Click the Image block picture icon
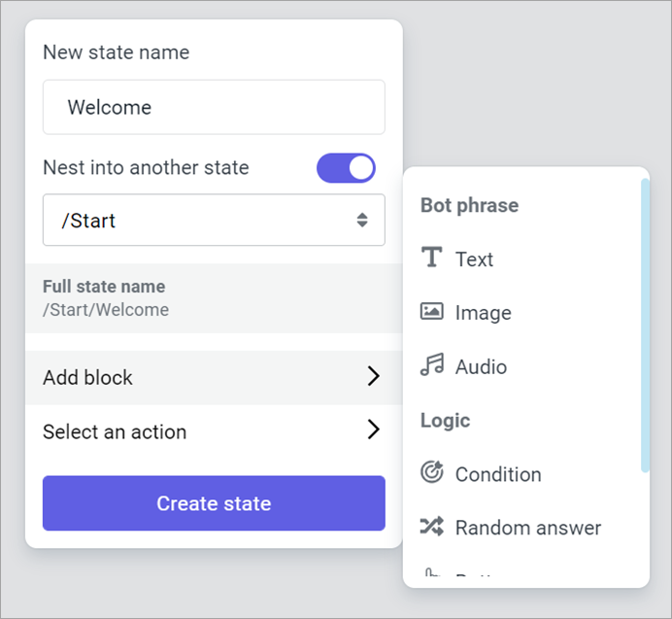This screenshot has height=619, width=672. (431, 312)
